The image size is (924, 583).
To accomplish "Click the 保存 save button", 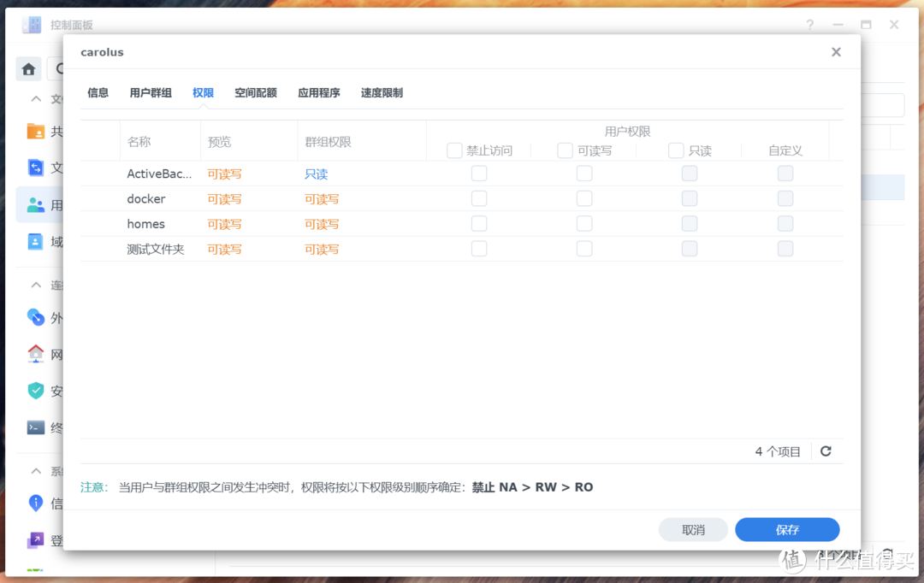I will (786, 529).
